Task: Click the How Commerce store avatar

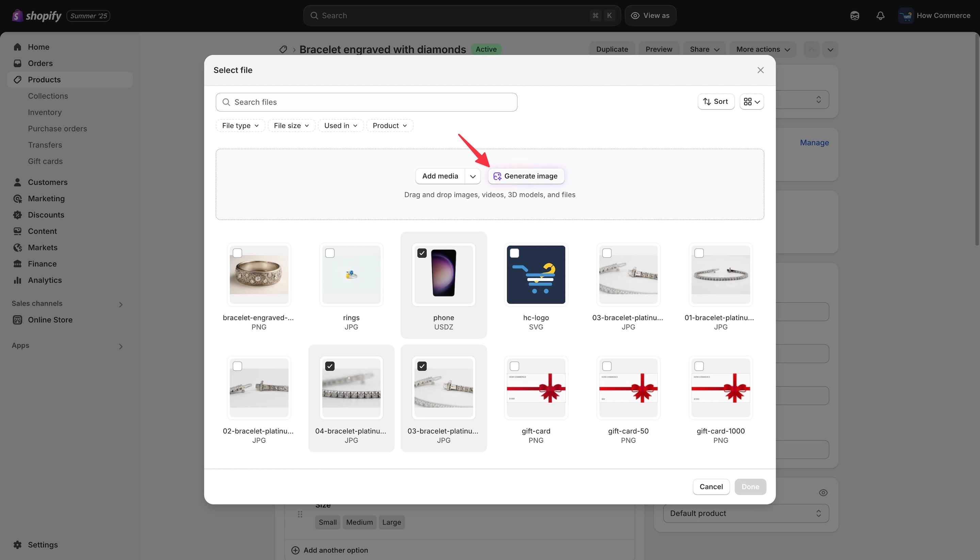Action: coord(906,16)
